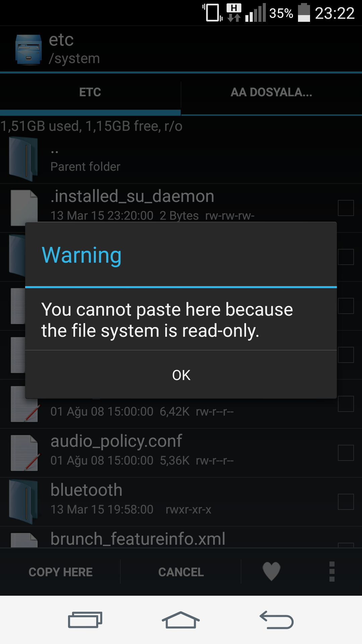Tap Android recent apps navigation button
362x644 pixels.
(x=85, y=620)
